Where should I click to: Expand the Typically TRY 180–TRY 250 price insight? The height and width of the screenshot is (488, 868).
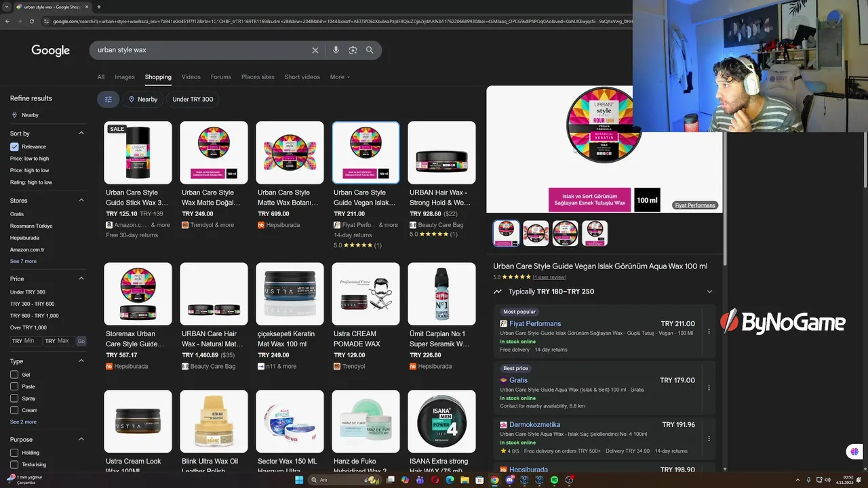[x=709, y=291]
